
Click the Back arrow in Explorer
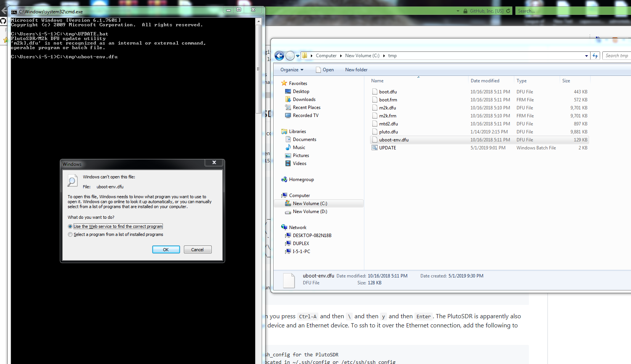click(279, 56)
